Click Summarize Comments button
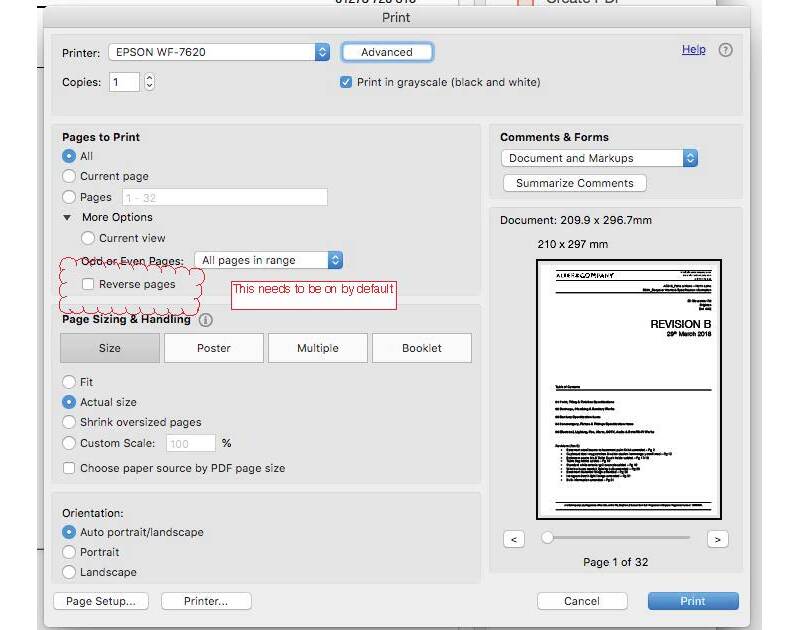This screenshot has width=800, height=630. click(574, 183)
